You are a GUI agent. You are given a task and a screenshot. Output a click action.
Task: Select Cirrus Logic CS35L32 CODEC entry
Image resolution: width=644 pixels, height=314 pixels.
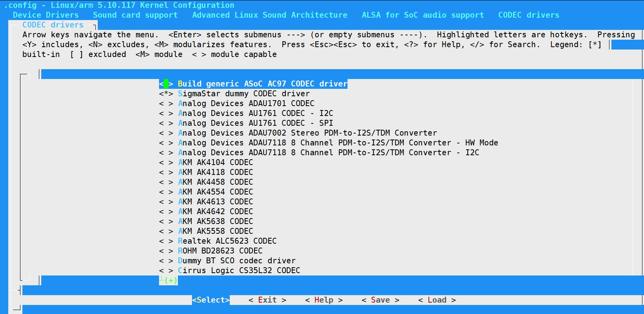pos(239,270)
